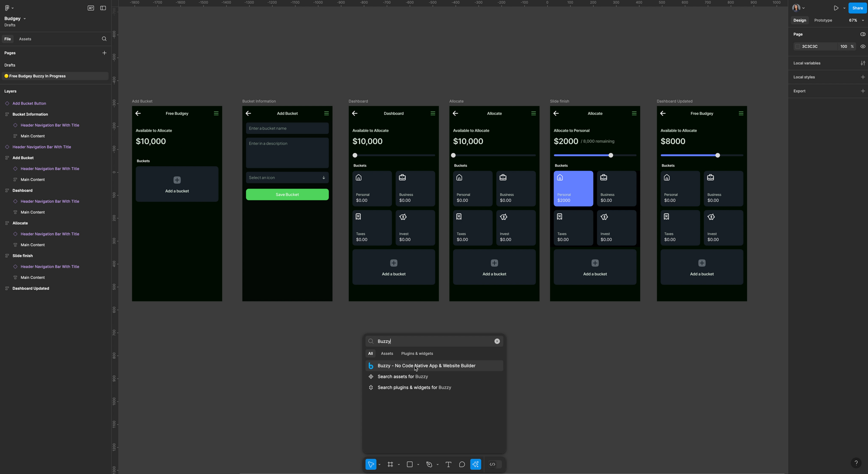Search layers using sidebar search icon
The height and width of the screenshot is (474, 868).
tap(104, 39)
